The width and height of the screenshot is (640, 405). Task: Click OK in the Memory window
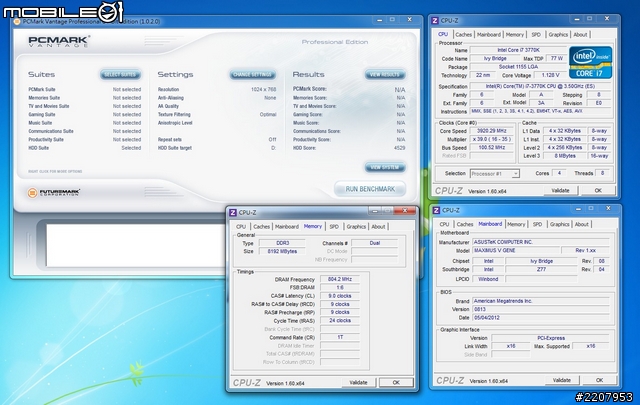click(x=396, y=383)
